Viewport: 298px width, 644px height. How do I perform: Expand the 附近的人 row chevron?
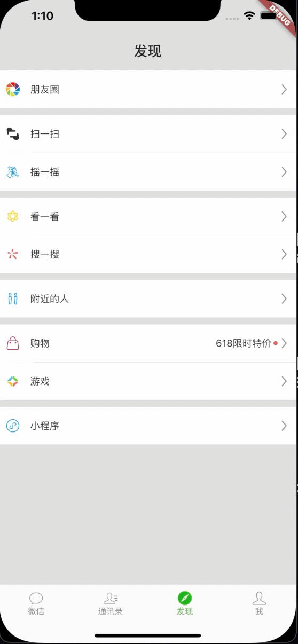tap(284, 299)
